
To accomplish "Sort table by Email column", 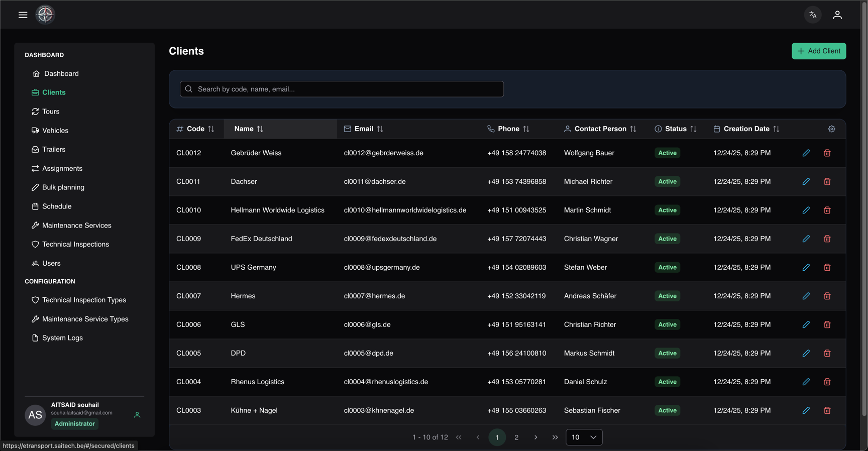I will coord(380,129).
